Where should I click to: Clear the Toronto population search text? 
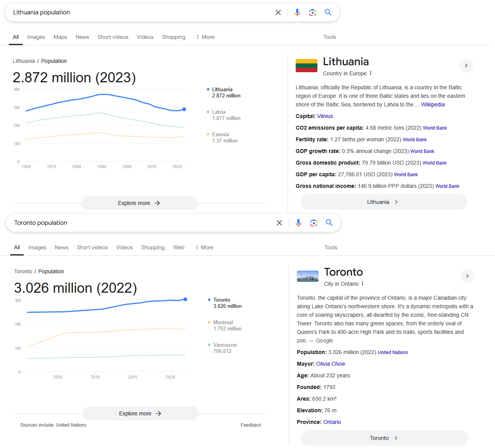point(279,223)
